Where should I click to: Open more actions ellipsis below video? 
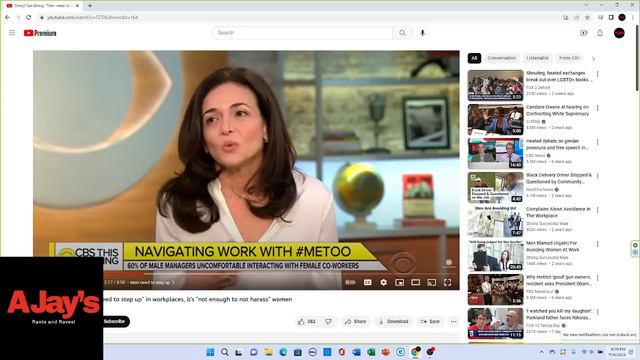453,322
